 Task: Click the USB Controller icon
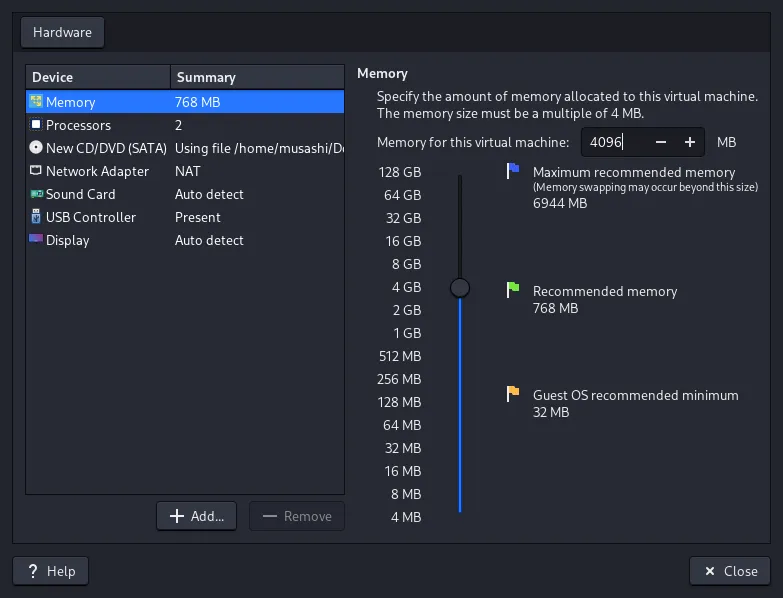tap(36, 217)
